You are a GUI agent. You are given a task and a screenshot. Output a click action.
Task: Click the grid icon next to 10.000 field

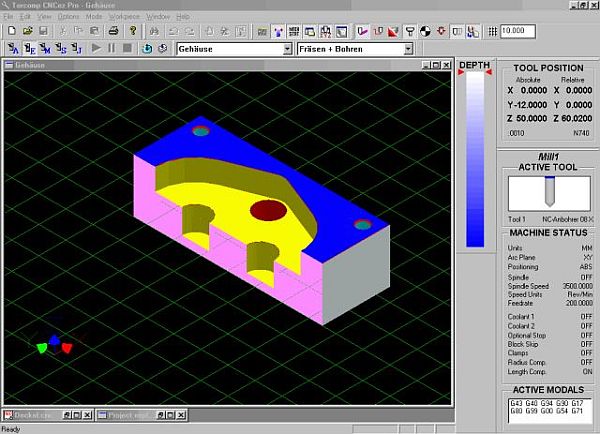pos(491,31)
